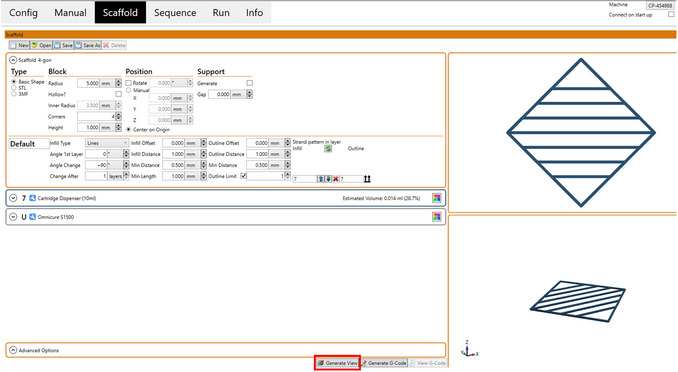Switch to the Sequence tab
678x372 pixels.
[x=175, y=13]
